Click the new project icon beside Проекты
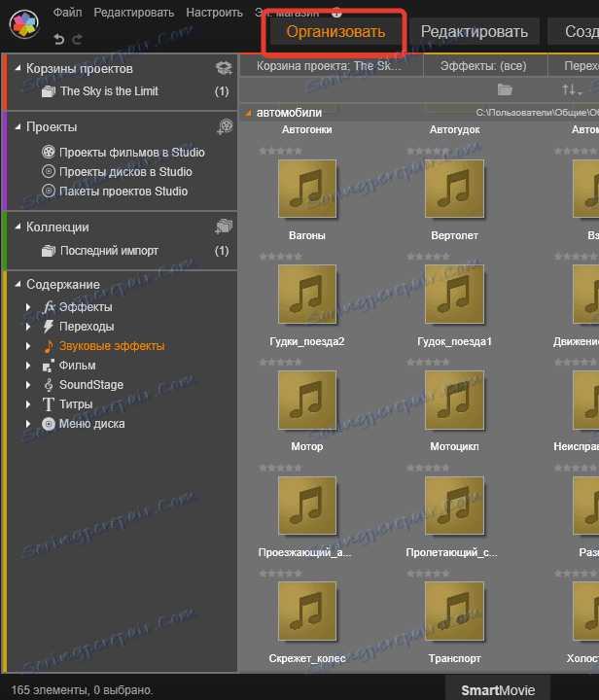 point(224,126)
